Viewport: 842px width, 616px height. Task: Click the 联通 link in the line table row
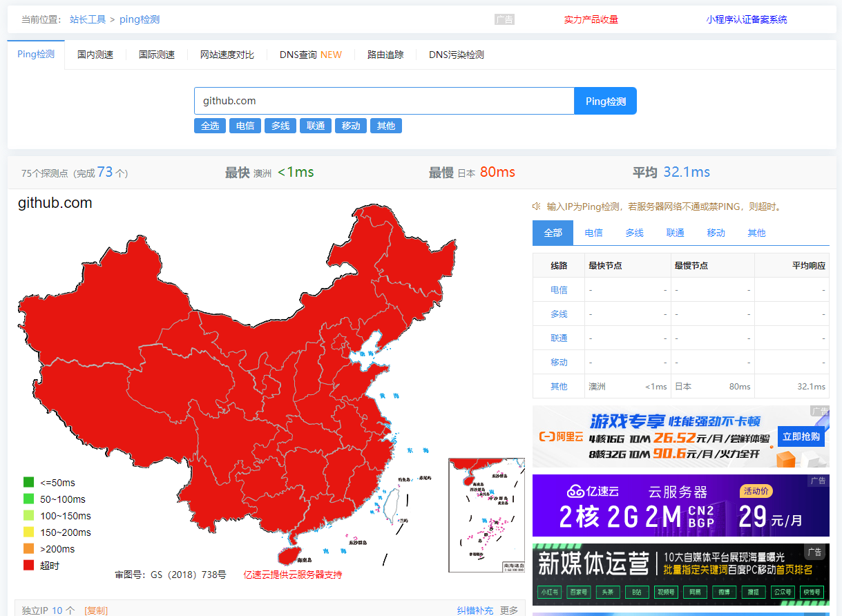click(559, 338)
